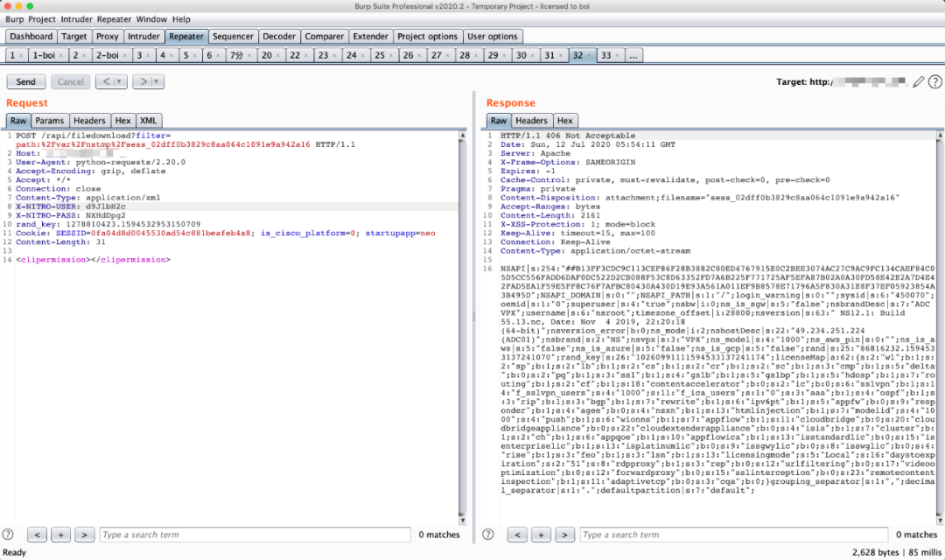The height and width of the screenshot is (560, 945).
Task: Click request search previous match button
Action: (x=38, y=535)
